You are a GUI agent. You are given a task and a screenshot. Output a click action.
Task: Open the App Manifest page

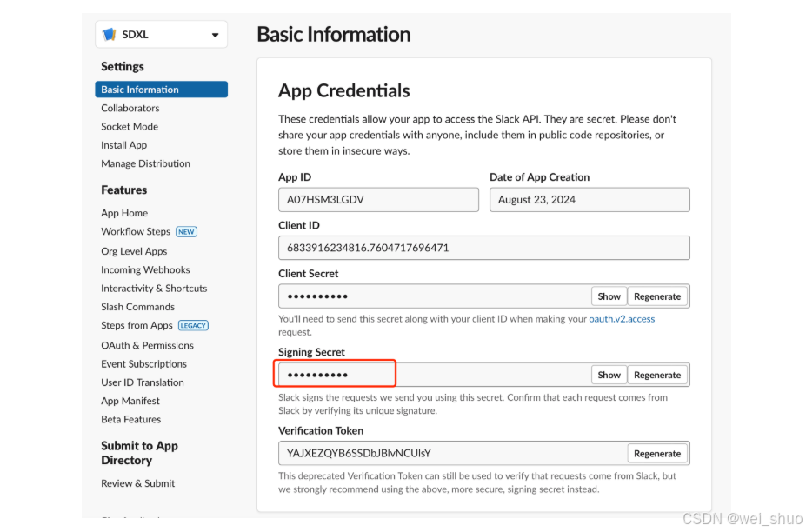pyautogui.click(x=130, y=401)
